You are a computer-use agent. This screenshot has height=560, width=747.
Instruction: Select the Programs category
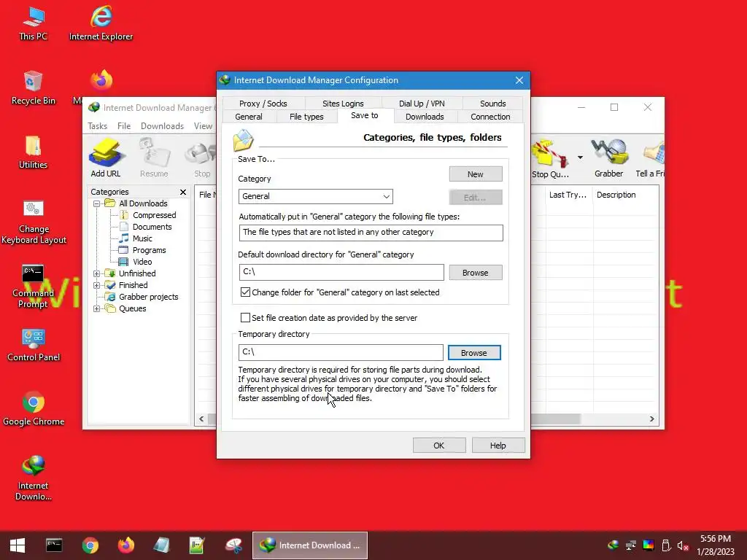[x=149, y=251]
